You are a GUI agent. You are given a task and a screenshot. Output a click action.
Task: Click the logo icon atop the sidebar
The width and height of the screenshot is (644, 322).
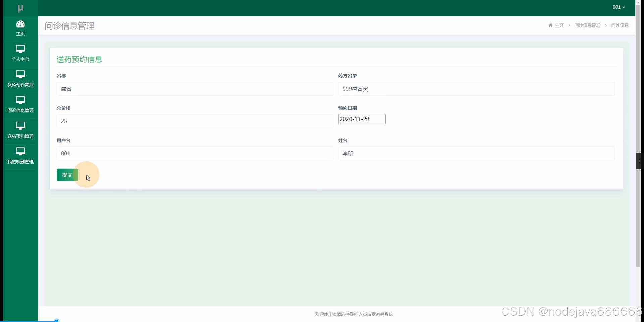click(x=20, y=8)
